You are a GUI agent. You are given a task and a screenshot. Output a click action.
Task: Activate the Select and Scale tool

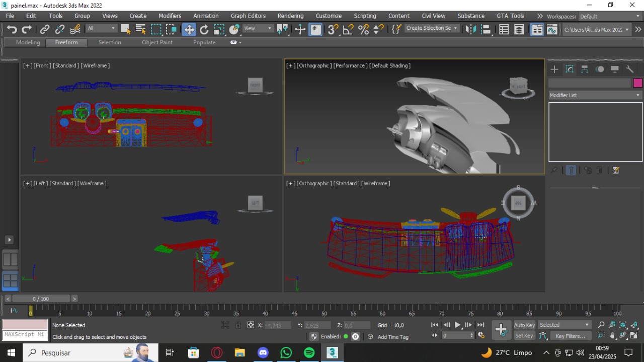219,29
